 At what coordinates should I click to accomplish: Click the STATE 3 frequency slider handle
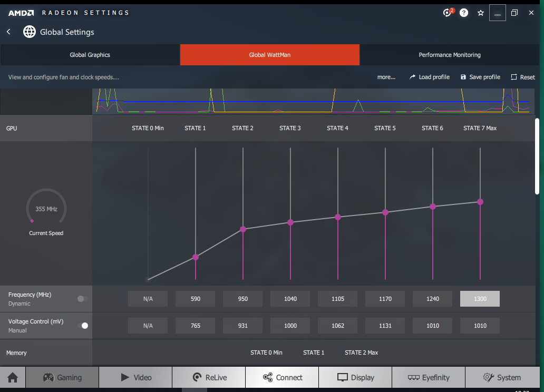[290, 222]
